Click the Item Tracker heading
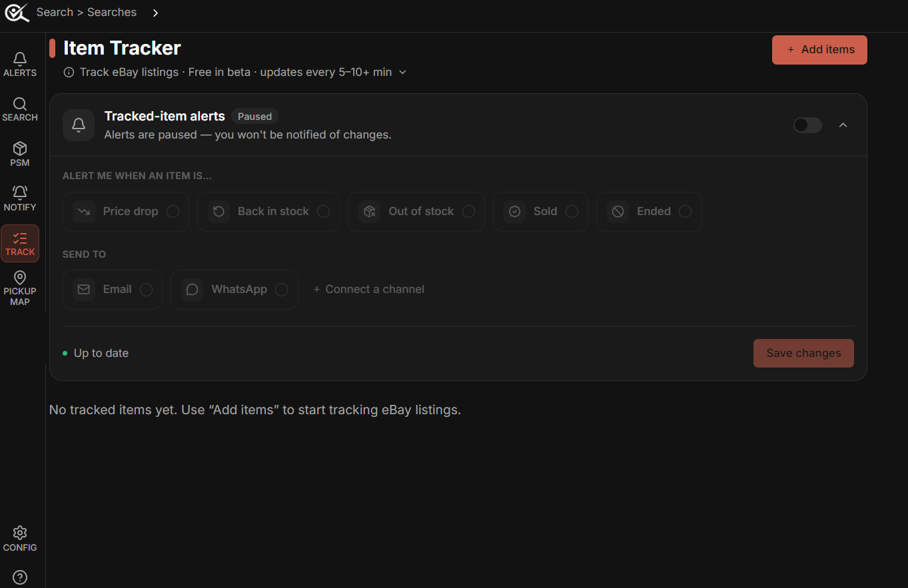Viewport: 908px width, 588px height. [x=122, y=48]
